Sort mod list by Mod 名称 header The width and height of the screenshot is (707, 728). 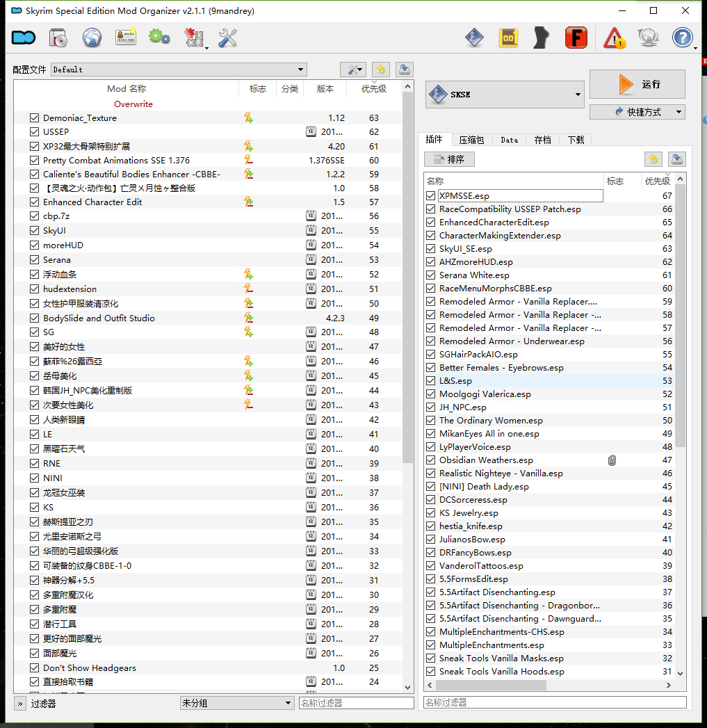127,89
